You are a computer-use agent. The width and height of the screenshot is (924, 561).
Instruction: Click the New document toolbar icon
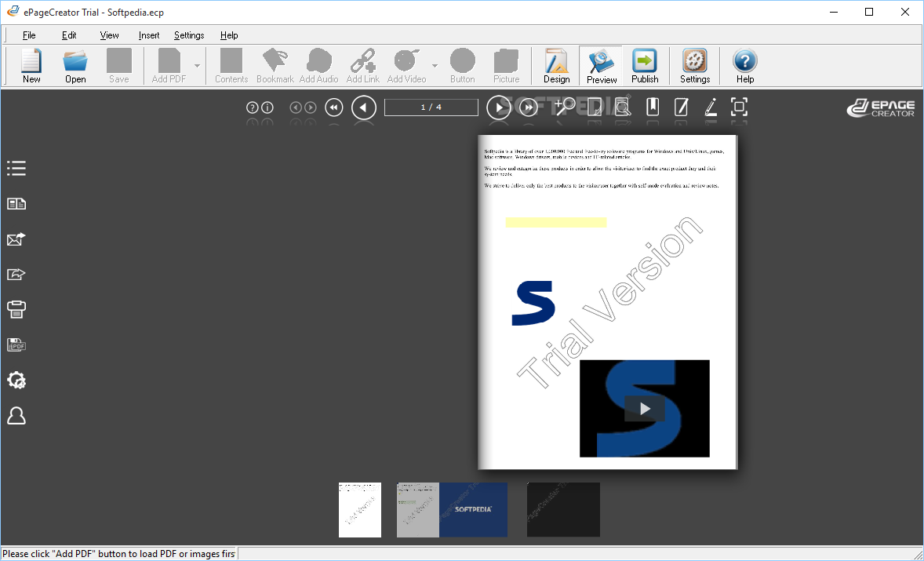[31, 66]
